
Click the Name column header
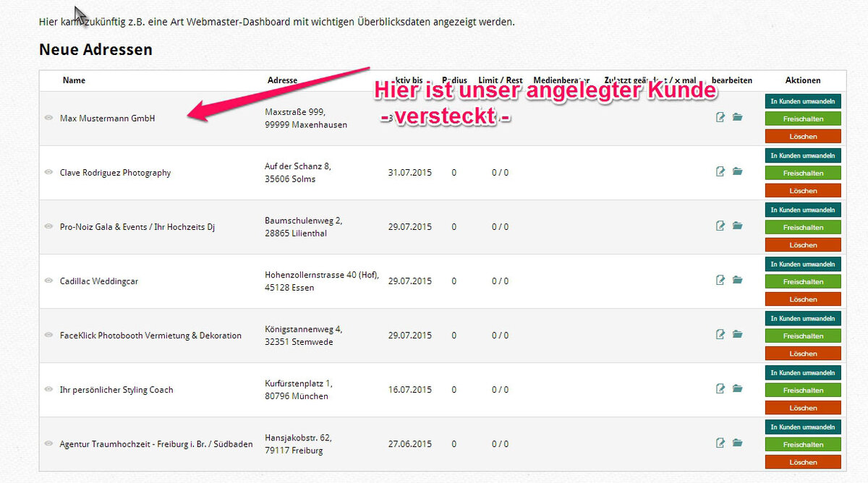coord(74,80)
